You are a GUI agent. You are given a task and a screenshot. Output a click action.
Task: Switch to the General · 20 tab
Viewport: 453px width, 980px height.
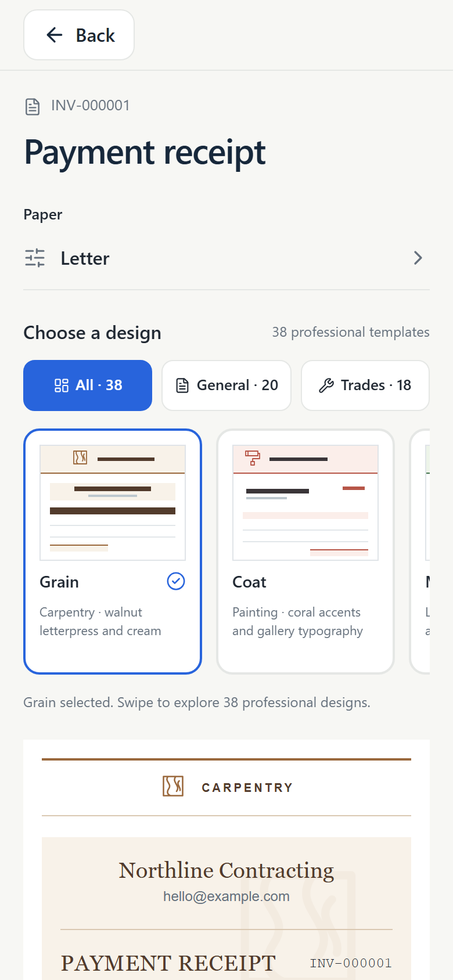click(x=227, y=385)
